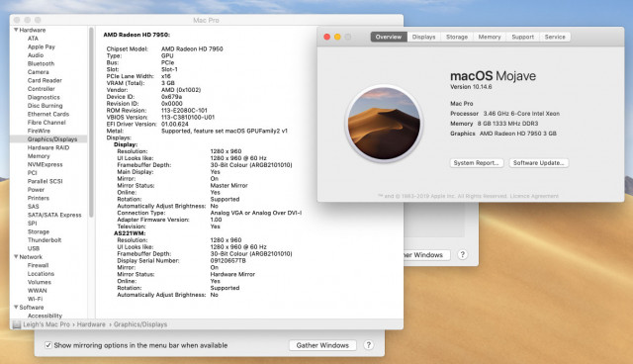Toggle Show mirroring options in menu bar checkbox
This screenshot has height=364, width=633.
tap(48, 345)
